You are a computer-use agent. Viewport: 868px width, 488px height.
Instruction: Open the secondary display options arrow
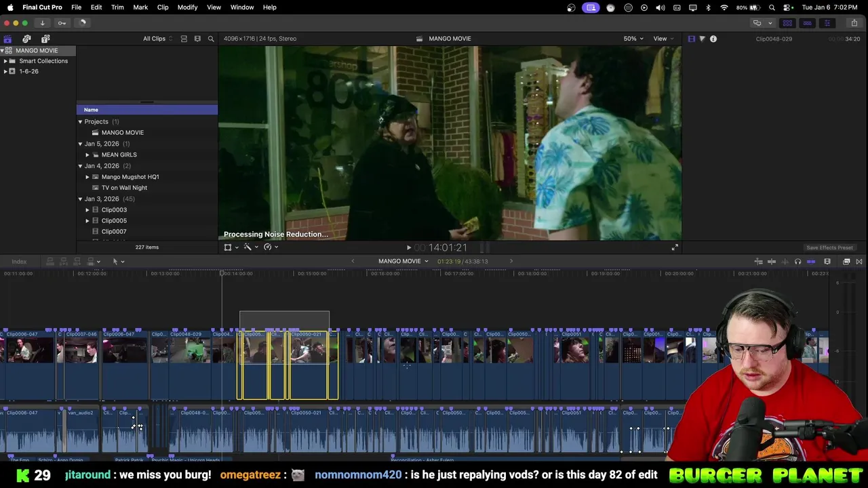pyautogui.click(x=770, y=23)
